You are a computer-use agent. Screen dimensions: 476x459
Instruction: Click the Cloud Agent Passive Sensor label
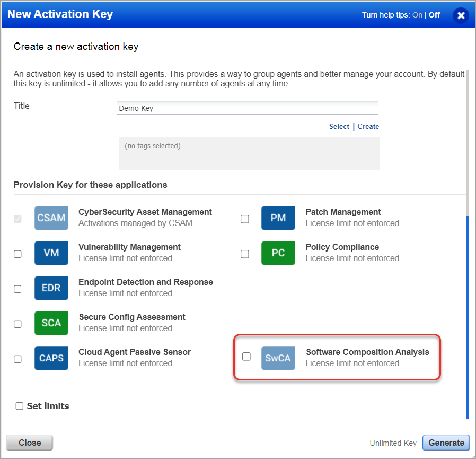(x=135, y=352)
